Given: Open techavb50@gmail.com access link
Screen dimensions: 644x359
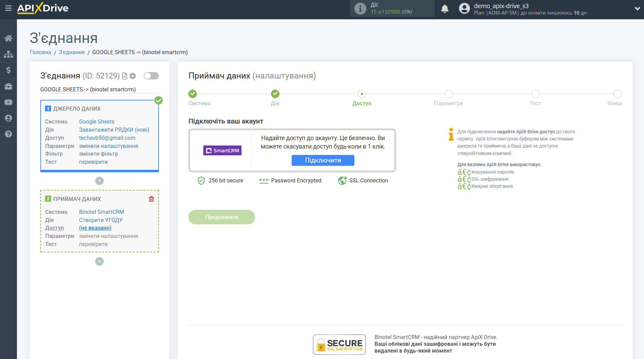Looking at the screenshot, I should tap(107, 138).
